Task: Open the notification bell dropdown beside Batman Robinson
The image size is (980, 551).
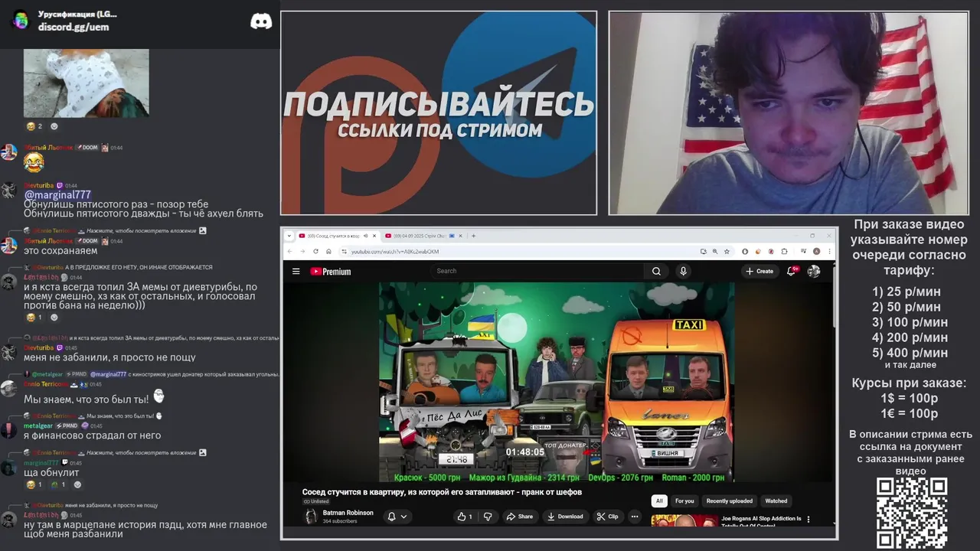Action: [397, 517]
